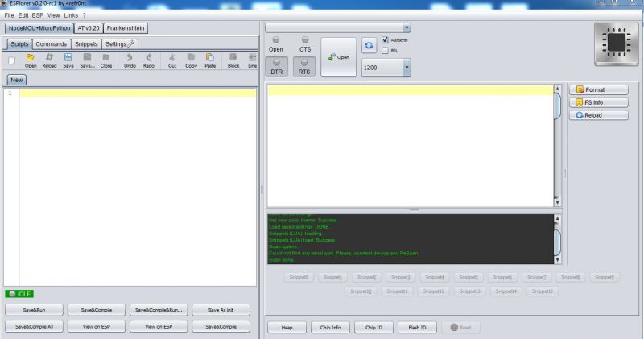Click the log pane scrollbar down arrow

(557, 260)
